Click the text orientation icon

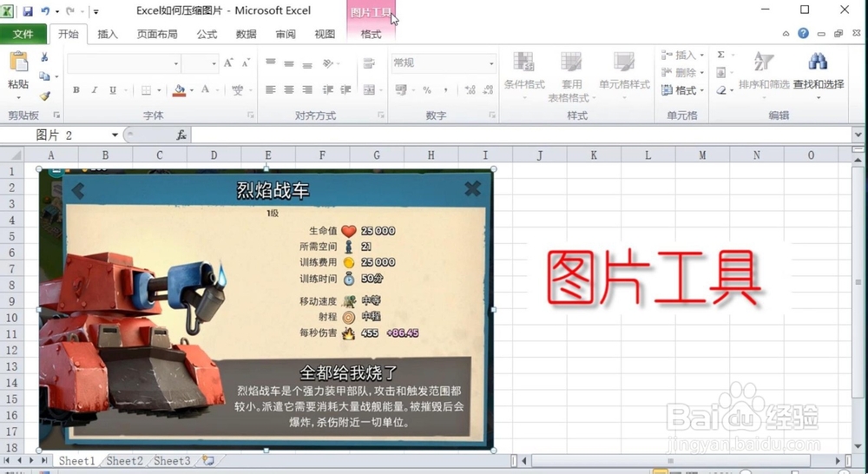point(328,63)
